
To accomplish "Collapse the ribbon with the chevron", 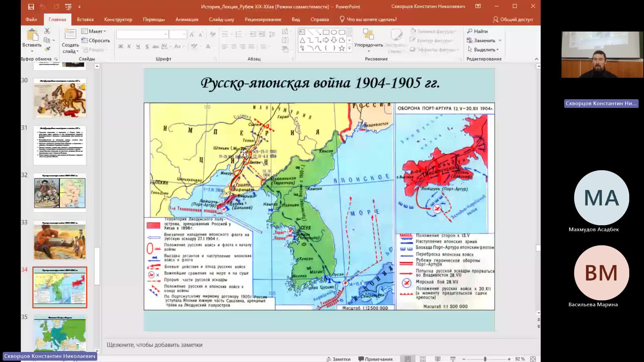I will coord(536,59).
